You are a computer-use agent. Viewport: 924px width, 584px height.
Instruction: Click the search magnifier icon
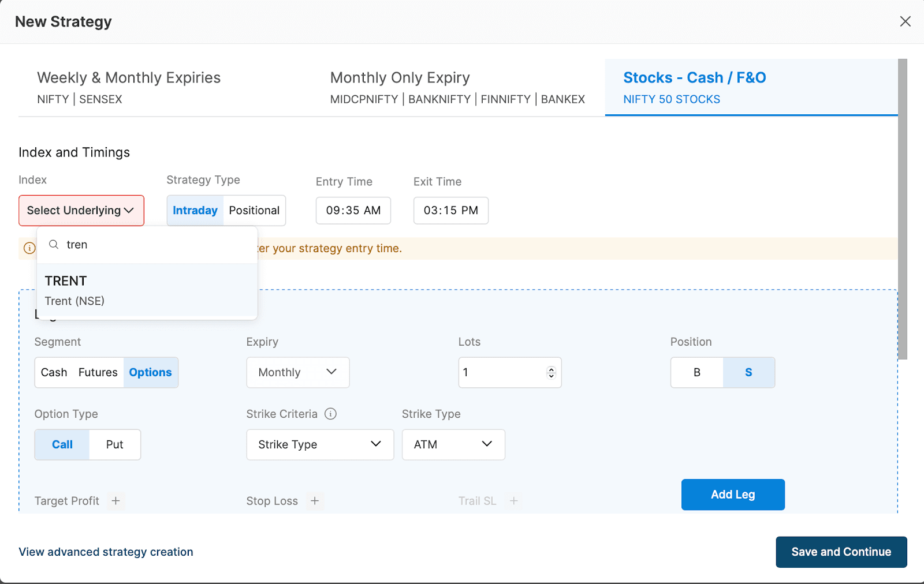53,244
